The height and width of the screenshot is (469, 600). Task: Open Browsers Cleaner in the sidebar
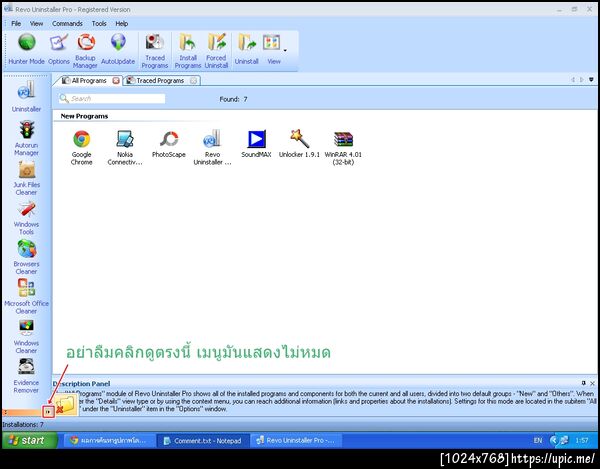(x=26, y=257)
